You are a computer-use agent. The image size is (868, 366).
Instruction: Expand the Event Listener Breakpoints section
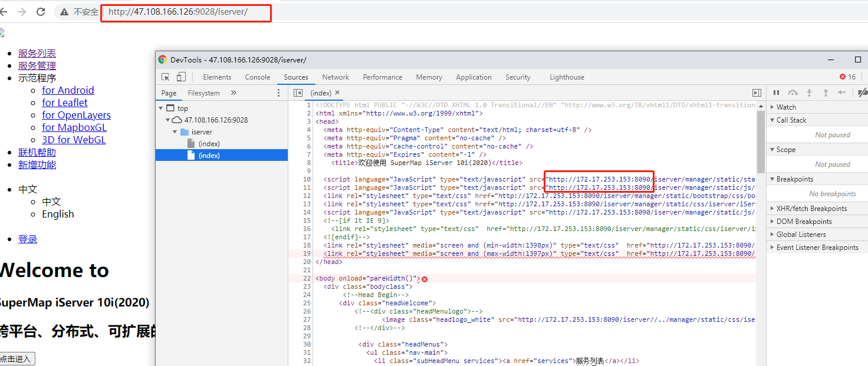coord(817,248)
